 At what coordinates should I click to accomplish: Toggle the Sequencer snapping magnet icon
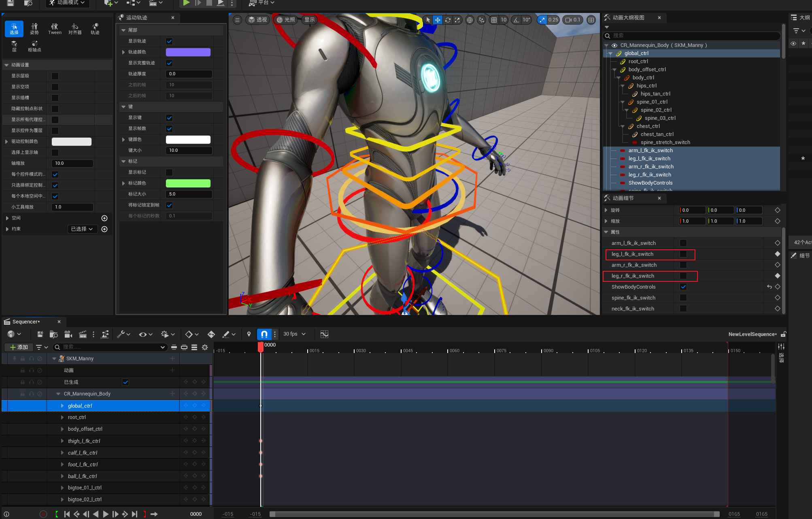click(x=264, y=334)
